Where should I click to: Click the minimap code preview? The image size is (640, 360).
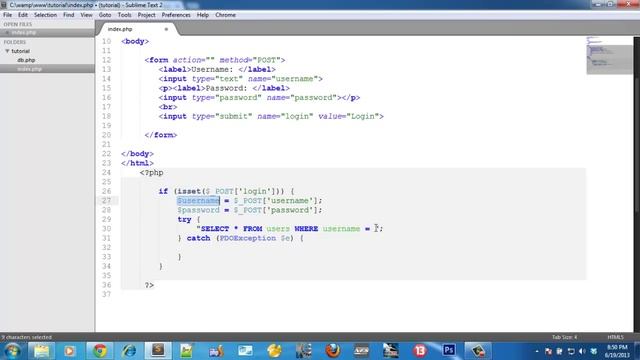[x=609, y=56]
